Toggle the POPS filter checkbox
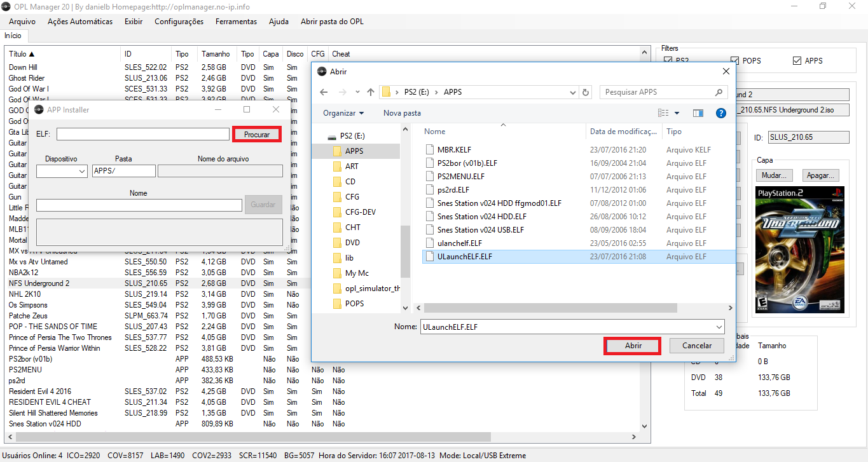 pos(734,60)
